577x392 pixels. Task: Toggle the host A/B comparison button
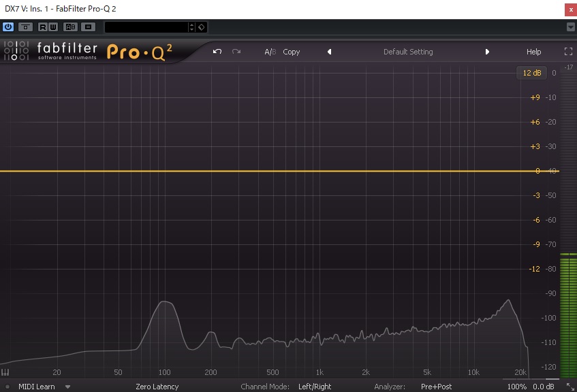70,27
